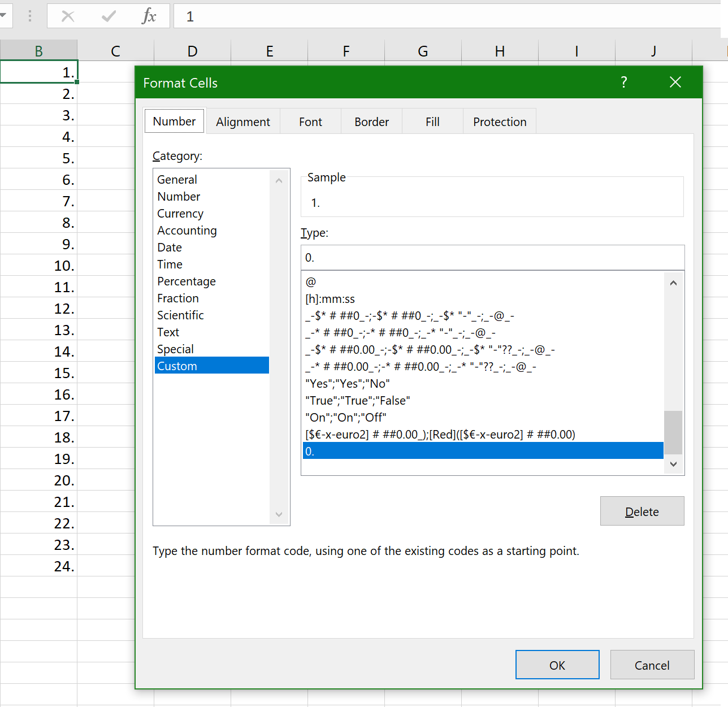Open the Insert Function fx icon
This screenshot has height=707, width=728.
coord(149,16)
